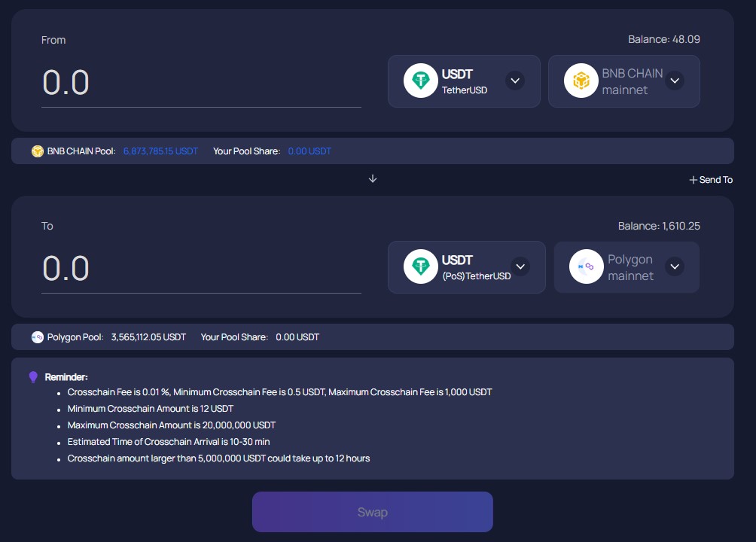Click the BNB Chain logo in From section
The height and width of the screenshot is (542, 756).
coord(581,81)
